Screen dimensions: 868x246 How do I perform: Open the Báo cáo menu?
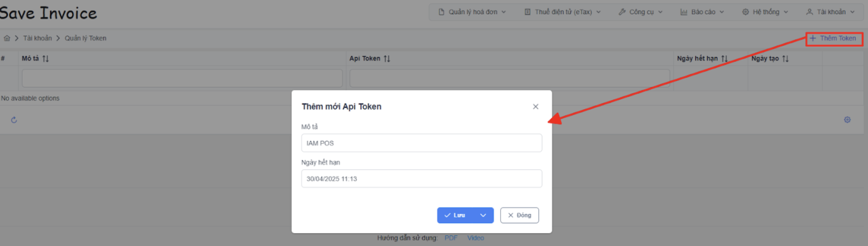pyautogui.click(x=702, y=12)
